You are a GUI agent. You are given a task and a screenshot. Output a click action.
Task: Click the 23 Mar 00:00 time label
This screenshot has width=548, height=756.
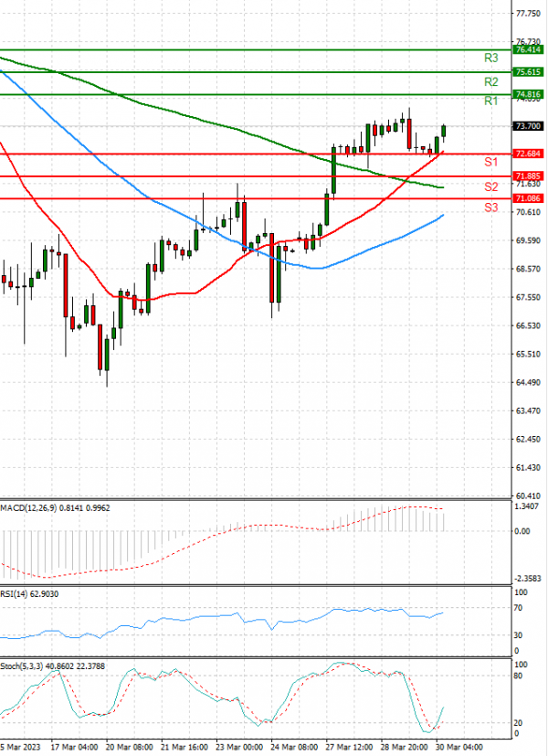(x=239, y=748)
